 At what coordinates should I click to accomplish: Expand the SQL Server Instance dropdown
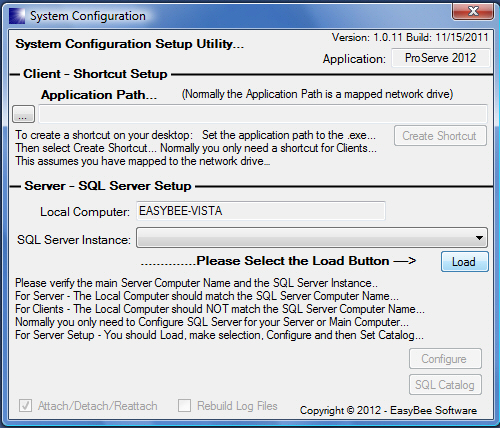point(312,238)
